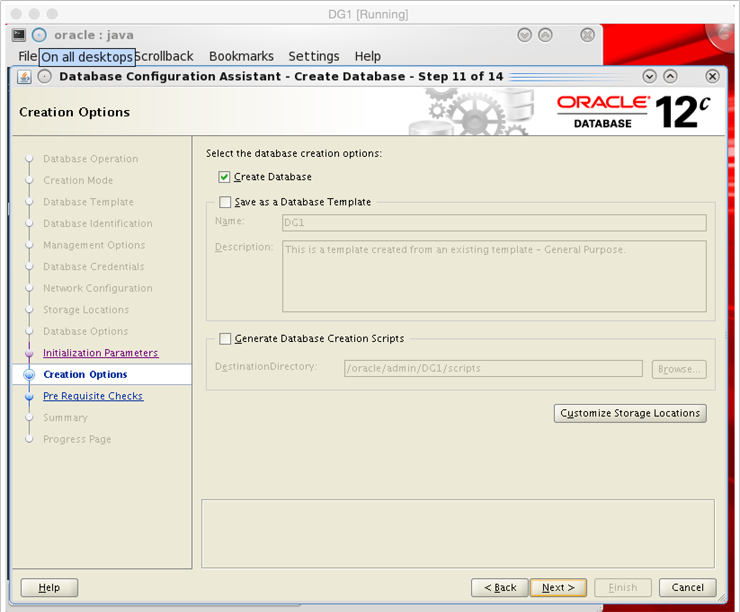The image size is (740, 612).
Task: Open wizard Help button
Action: (49, 587)
